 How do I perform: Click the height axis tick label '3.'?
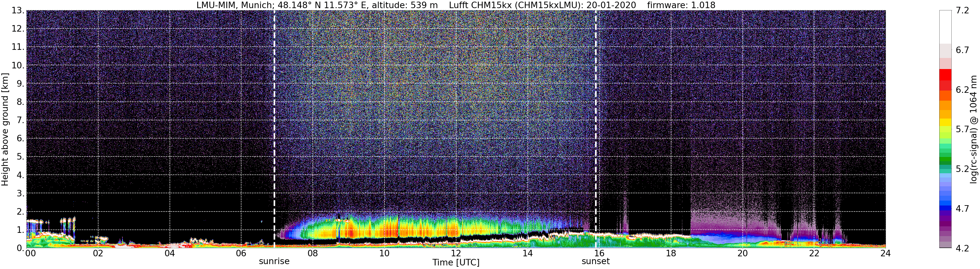[21, 193]
